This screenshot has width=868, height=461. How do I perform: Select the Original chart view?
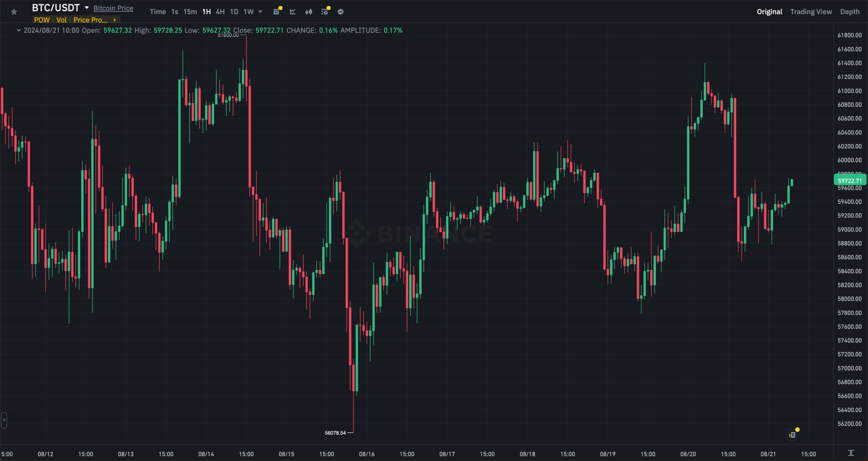[x=769, y=12]
